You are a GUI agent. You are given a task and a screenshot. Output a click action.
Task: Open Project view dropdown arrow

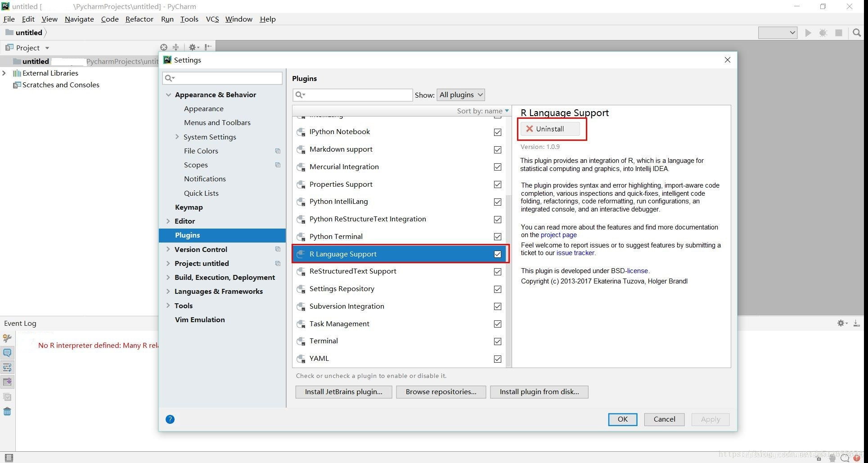(47, 48)
